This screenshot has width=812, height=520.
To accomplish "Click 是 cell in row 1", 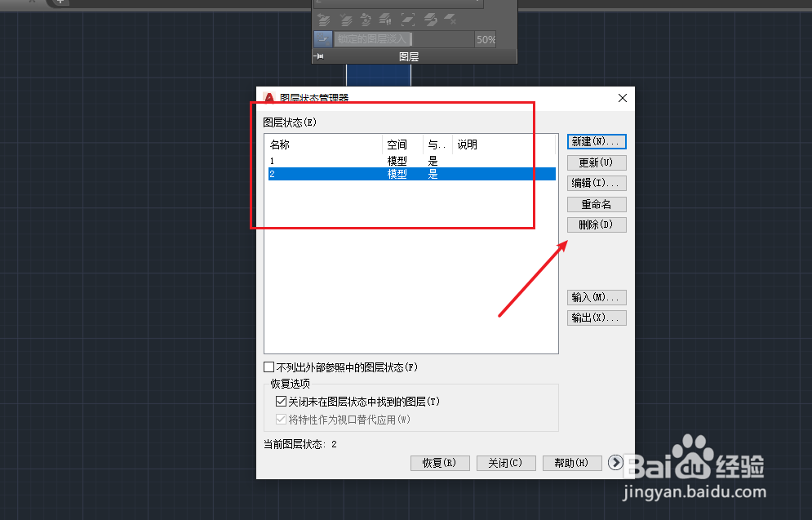I will pos(433,161).
